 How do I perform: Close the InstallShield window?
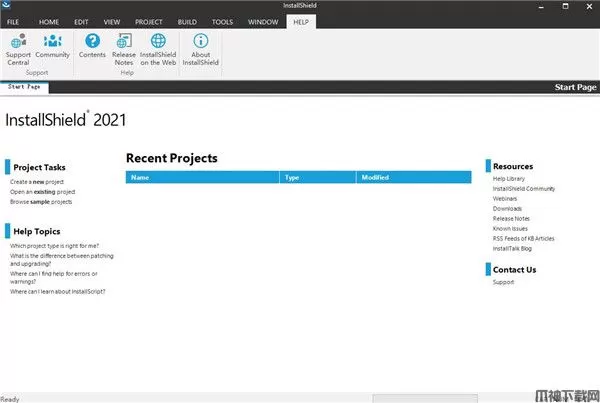click(x=589, y=7)
